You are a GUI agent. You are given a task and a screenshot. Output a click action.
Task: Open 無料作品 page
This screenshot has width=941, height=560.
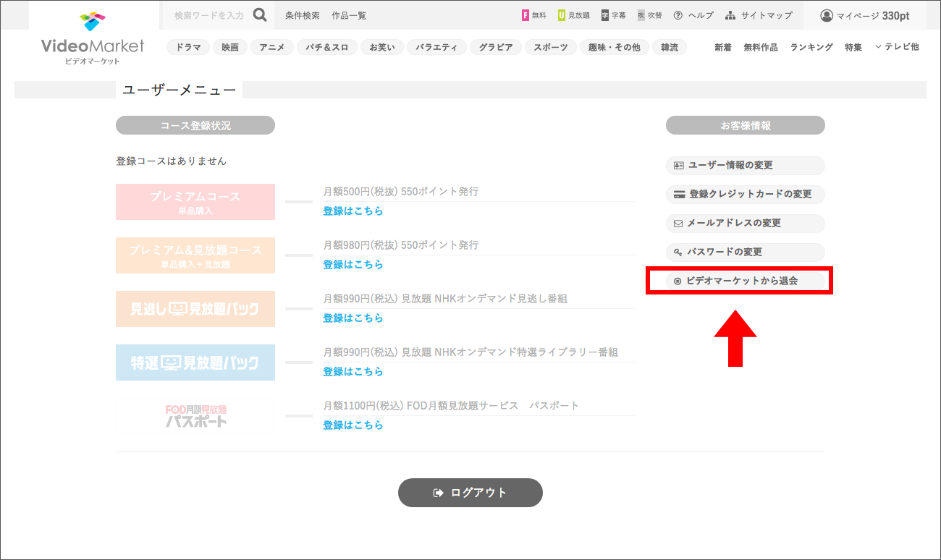[x=761, y=47]
